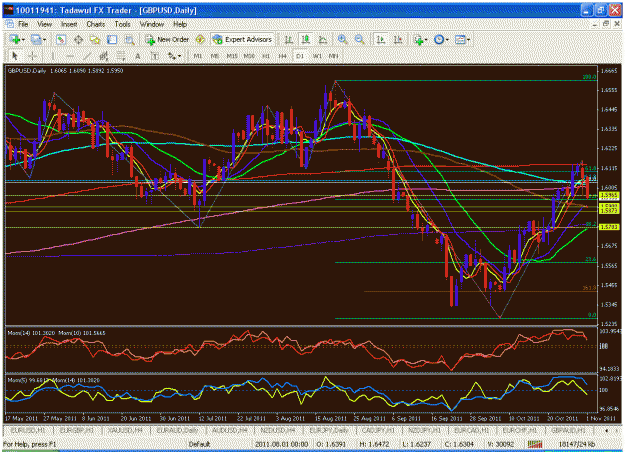This screenshot has width=625, height=452.
Task: Expand the Profiles dropdown arrow
Action: pos(44,39)
